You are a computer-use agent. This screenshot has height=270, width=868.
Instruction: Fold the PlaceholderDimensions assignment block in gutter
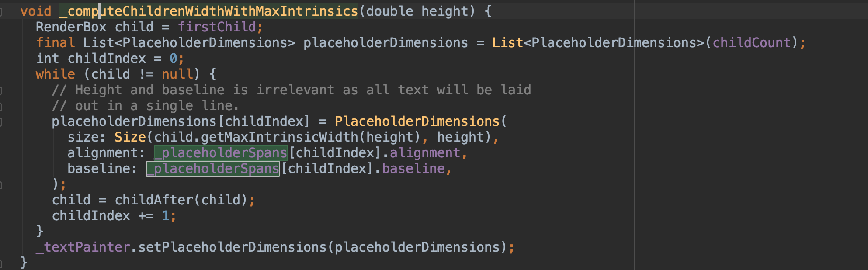pyautogui.click(x=1, y=122)
